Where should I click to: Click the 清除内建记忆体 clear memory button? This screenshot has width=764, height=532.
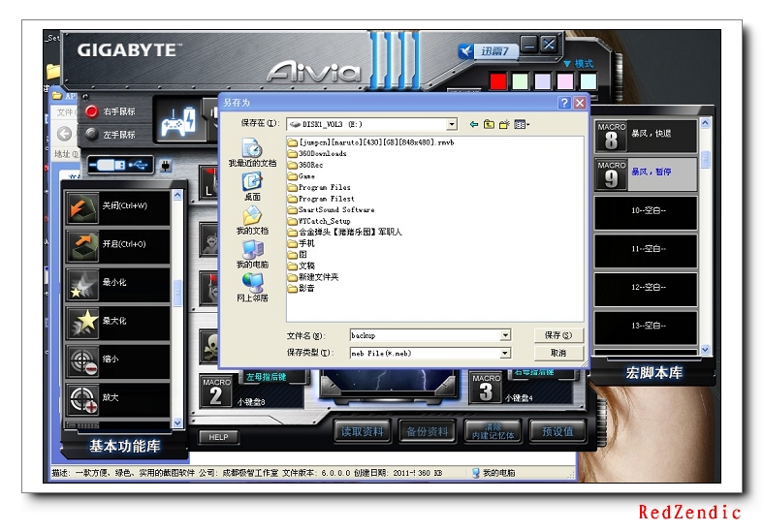click(493, 431)
